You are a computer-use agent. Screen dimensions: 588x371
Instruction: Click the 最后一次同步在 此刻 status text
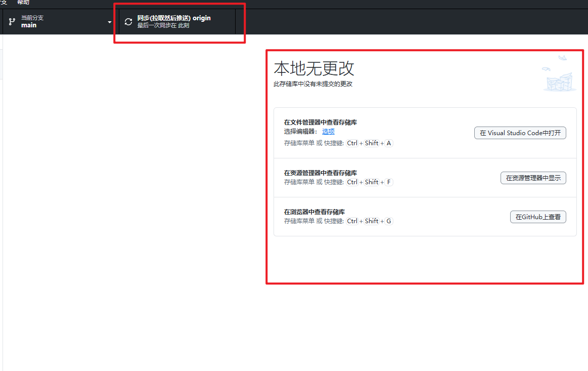[163, 25]
